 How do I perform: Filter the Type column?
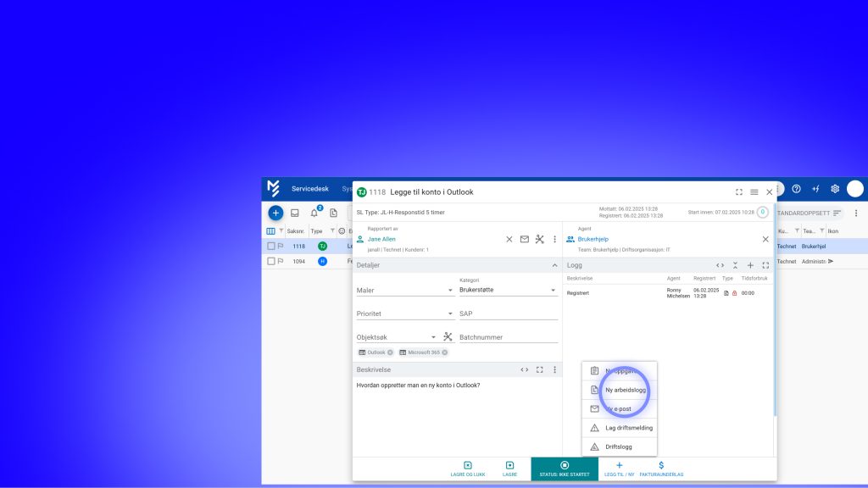click(x=332, y=230)
